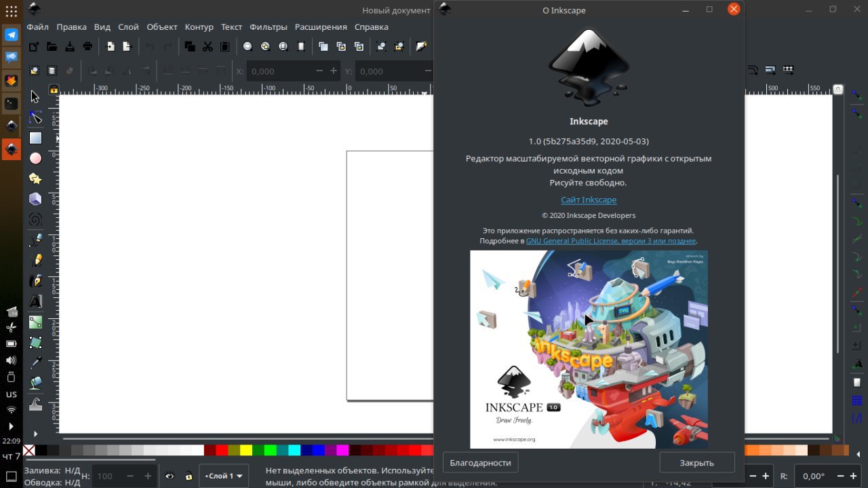The width and height of the screenshot is (868, 488).
Task: Open Telegram from the dock
Action: [x=12, y=35]
